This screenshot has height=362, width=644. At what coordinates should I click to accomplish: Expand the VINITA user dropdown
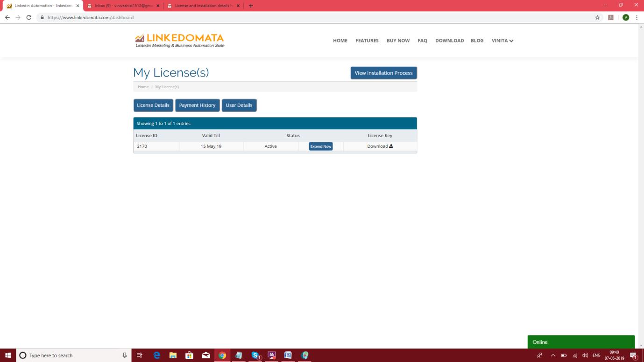pos(502,41)
